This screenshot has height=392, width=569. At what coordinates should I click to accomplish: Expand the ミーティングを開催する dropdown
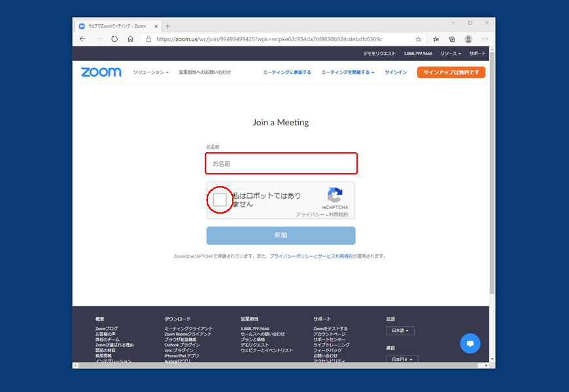point(348,72)
